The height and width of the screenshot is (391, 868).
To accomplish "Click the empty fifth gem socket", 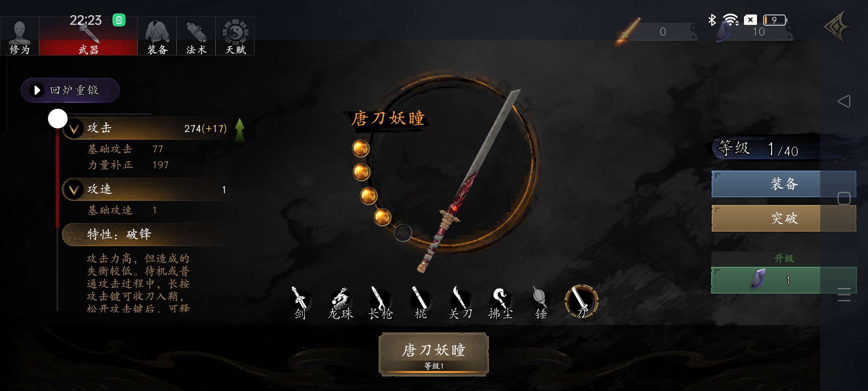I will point(403,233).
